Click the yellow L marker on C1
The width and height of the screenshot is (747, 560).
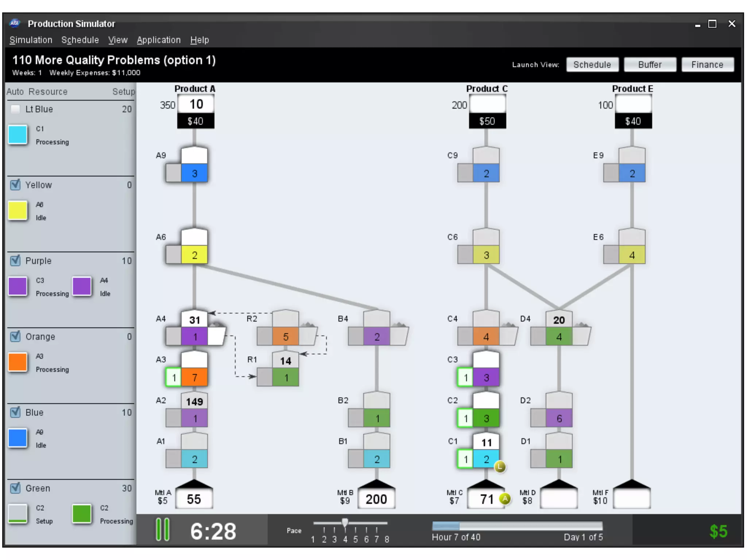click(x=500, y=466)
